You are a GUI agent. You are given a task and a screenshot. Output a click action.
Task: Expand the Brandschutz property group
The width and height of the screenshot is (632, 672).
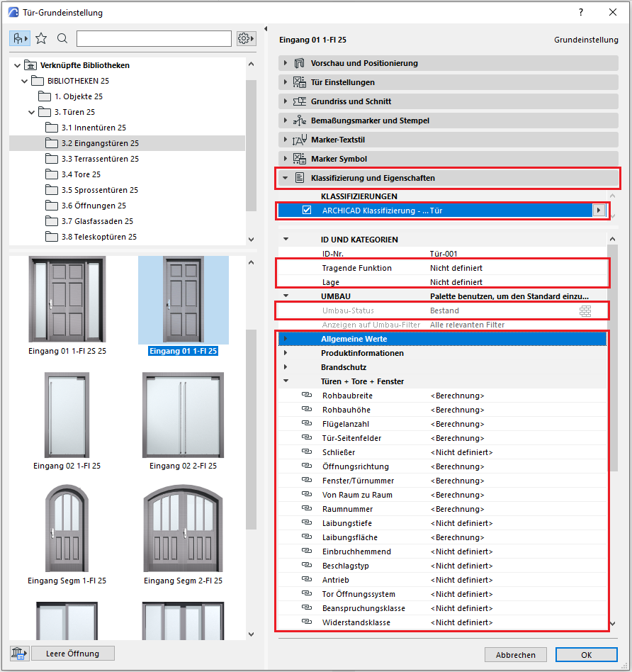[x=286, y=367]
